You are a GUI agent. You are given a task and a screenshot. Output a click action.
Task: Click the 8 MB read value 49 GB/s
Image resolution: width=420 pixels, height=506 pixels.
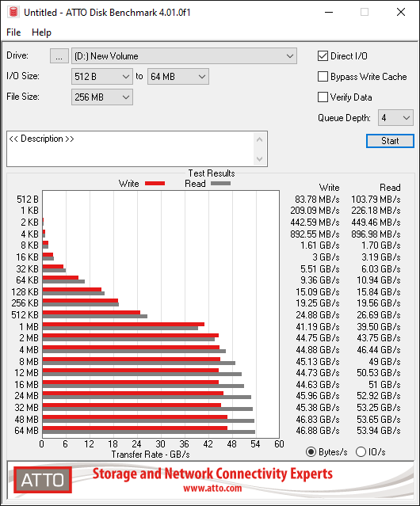(385, 362)
